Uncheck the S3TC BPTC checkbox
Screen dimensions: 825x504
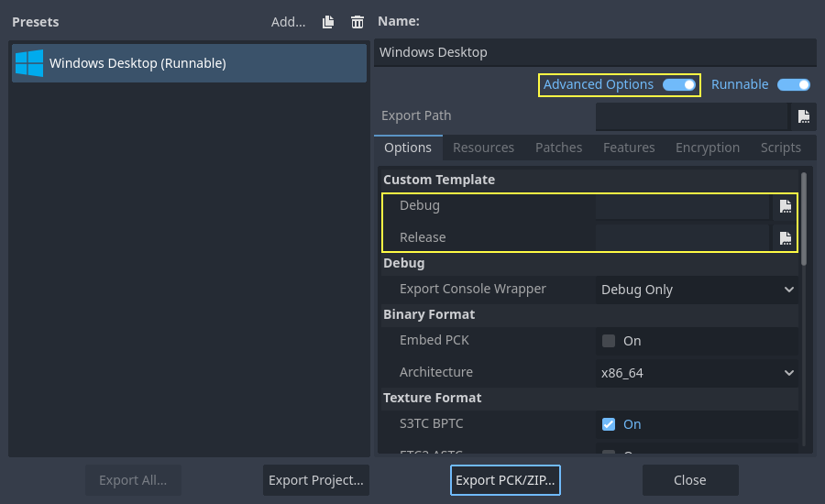coord(609,424)
